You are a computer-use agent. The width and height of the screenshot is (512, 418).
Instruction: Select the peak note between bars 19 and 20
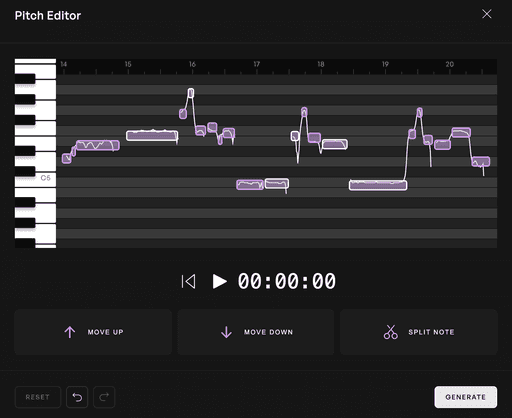coord(420,112)
